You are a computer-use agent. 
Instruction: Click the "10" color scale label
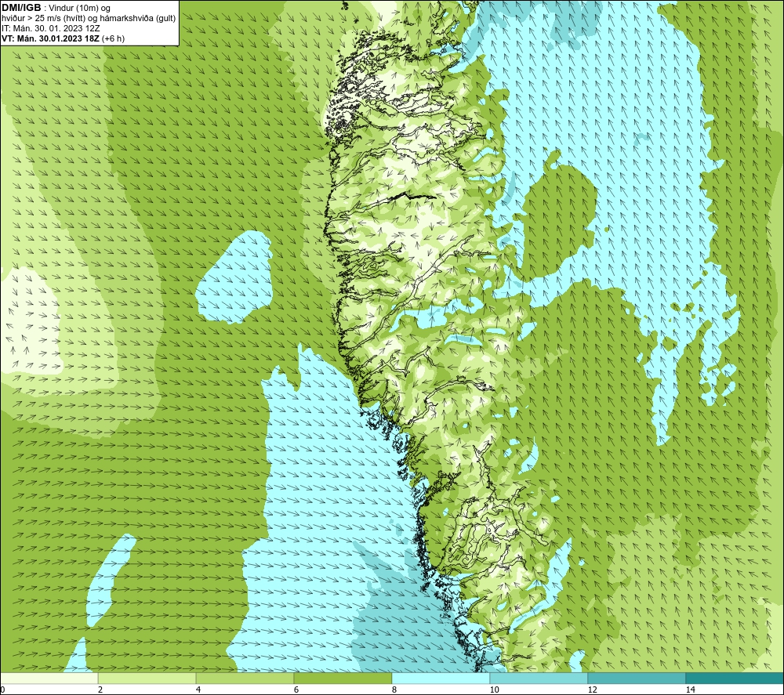coord(494,690)
